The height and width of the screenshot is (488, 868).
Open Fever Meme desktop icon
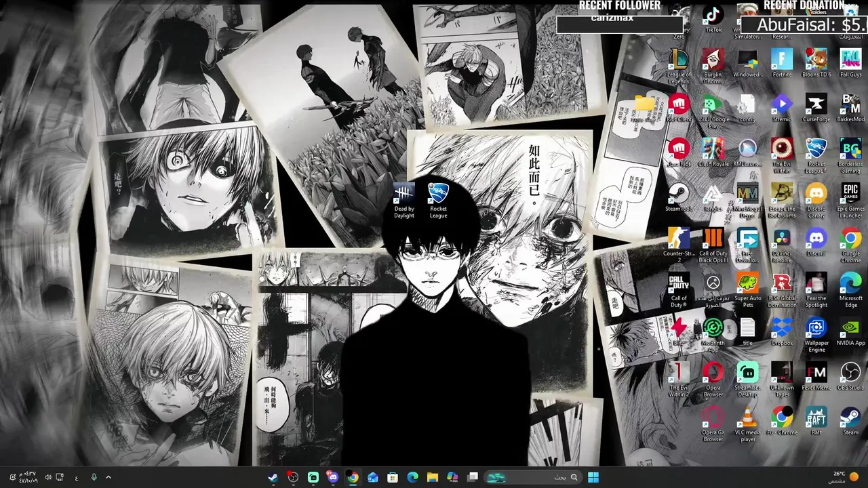(816, 376)
